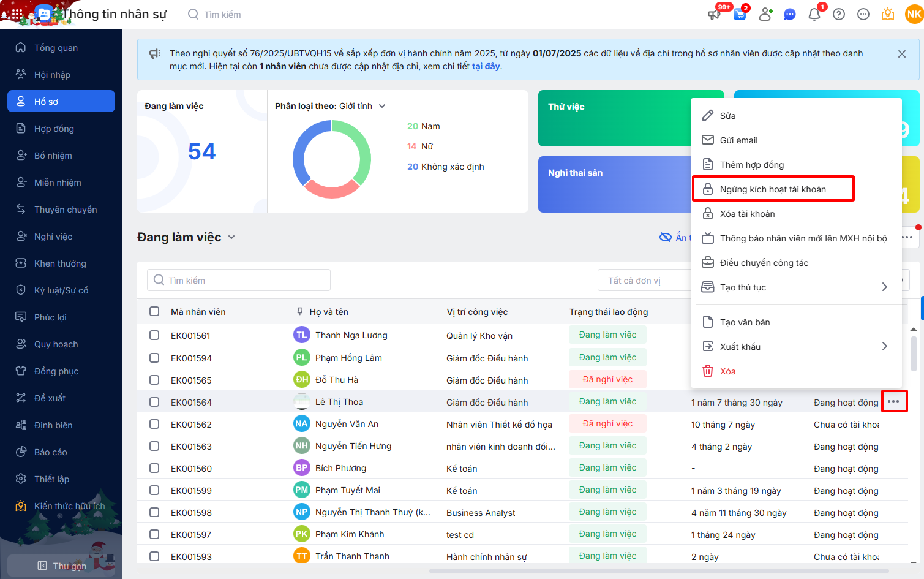Open the app grid launcher icon
This screenshot has height=579, width=924.
pos(17,14)
